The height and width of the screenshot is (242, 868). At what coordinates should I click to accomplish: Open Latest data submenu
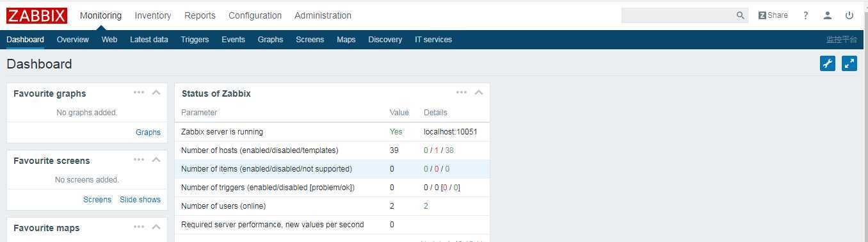coord(149,40)
